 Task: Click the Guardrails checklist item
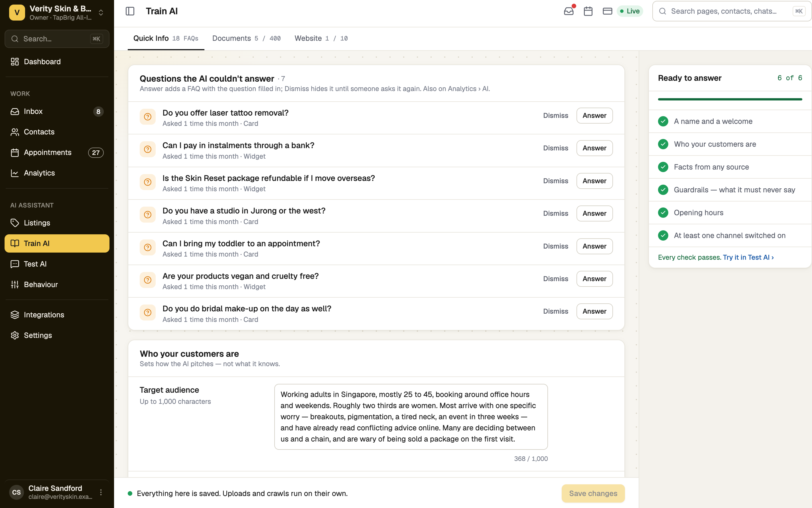click(x=730, y=190)
